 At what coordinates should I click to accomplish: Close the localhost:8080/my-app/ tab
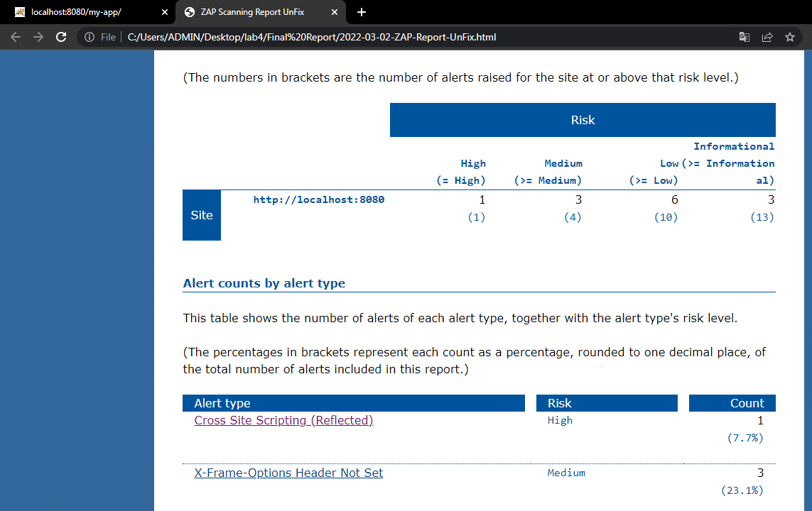tap(164, 12)
